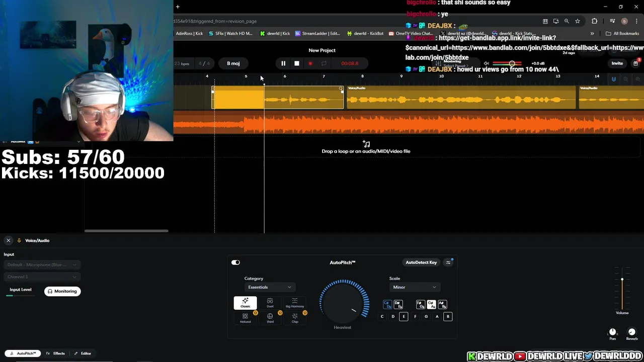Select the Duet AutoPitch preset
Image resolution: width=644 pixels, height=362 pixels.
point(270,303)
